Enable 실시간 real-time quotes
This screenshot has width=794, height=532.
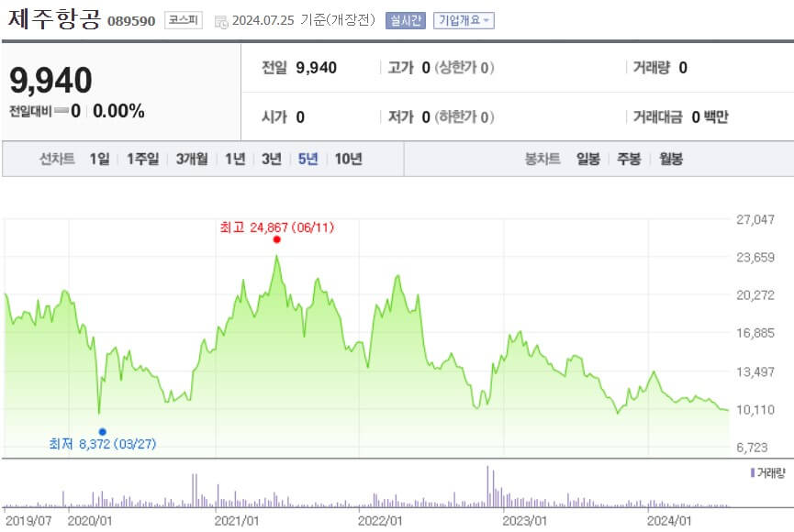tap(406, 19)
